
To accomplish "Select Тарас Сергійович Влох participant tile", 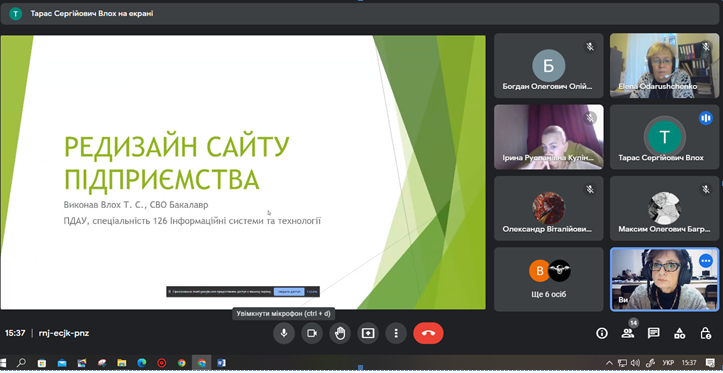I will point(664,137).
